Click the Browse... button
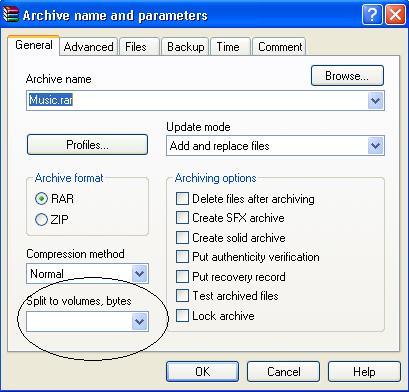Image resolution: width=409 pixels, height=392 pixels. pos(347,76)
